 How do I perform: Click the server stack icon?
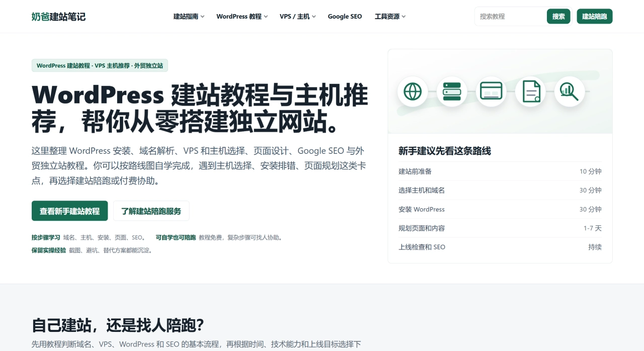click(x=452, y=92)
